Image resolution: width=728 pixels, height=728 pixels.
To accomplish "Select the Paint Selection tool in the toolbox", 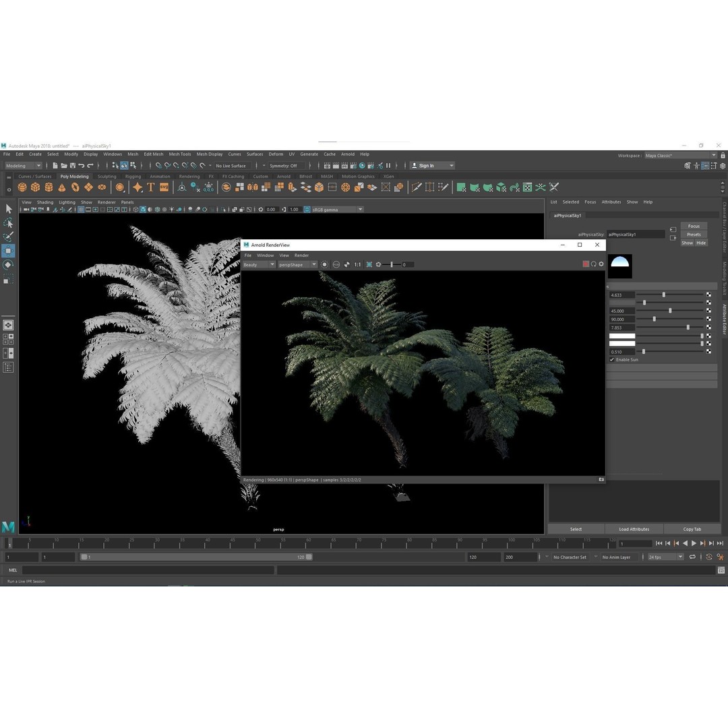I will [8, 237].
